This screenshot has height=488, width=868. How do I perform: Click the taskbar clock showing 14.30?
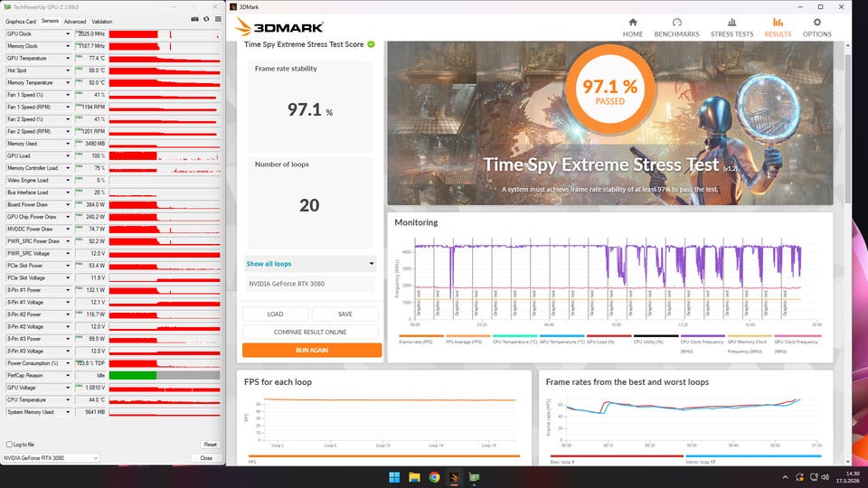(x=853, y=474)
